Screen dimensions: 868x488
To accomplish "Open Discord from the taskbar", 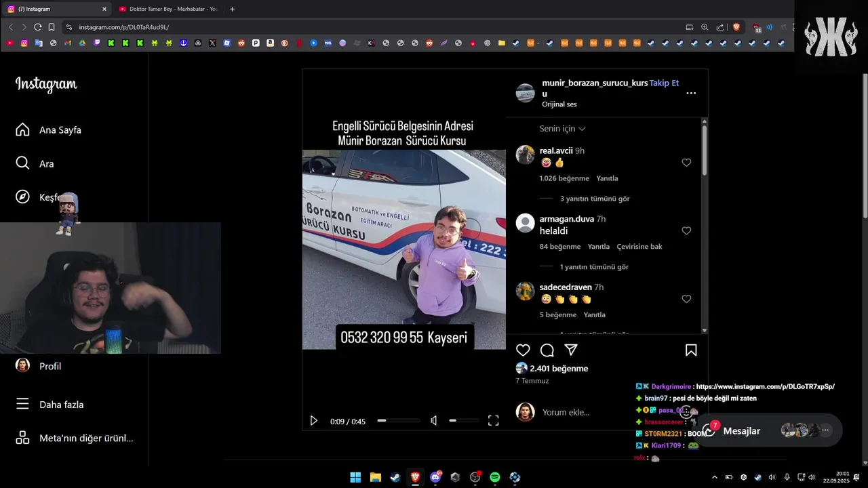I will [435, 477].
